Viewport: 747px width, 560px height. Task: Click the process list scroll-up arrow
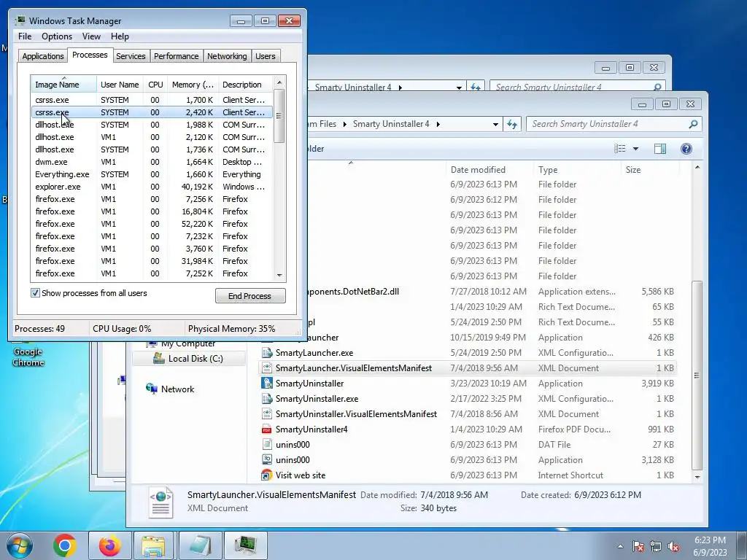click(279, 82)
